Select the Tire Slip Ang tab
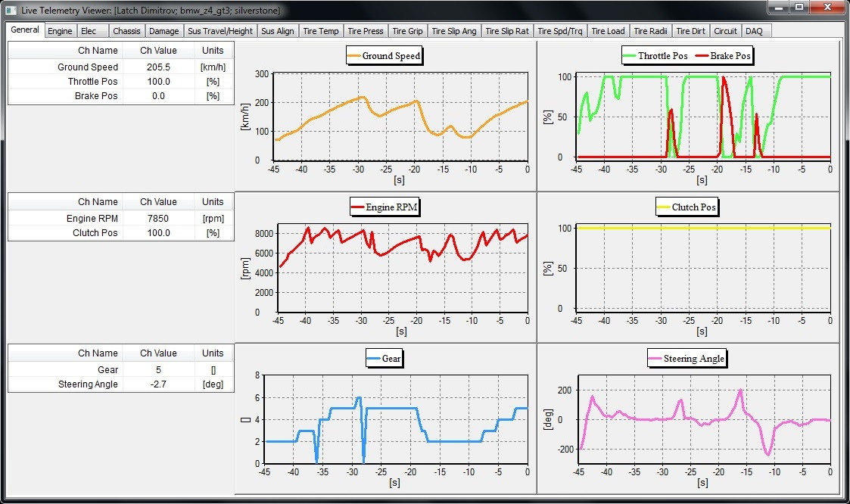Image resolution: width=850 pixels, height=504 pixels. [454, 31]
